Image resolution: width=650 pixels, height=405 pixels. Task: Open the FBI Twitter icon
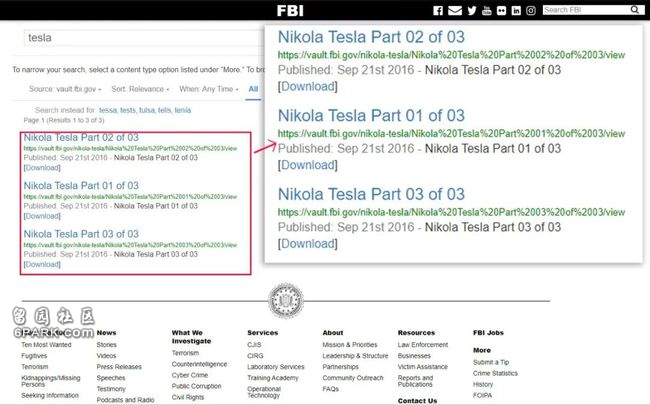point(472,10)
